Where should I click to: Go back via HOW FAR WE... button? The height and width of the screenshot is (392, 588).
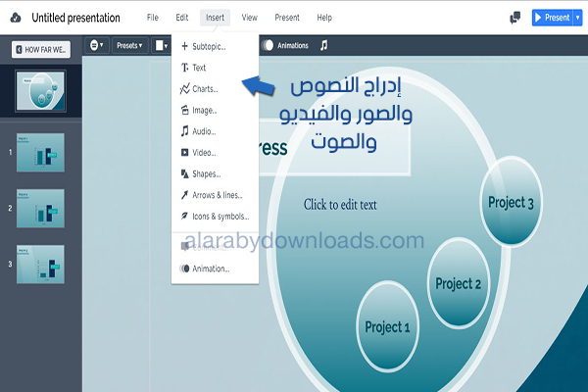[41, 50]
